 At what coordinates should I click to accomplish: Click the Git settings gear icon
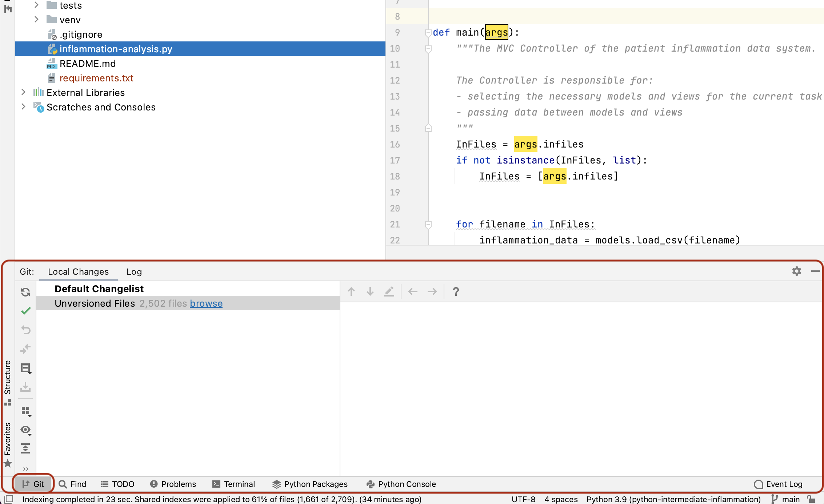(796, 271)
